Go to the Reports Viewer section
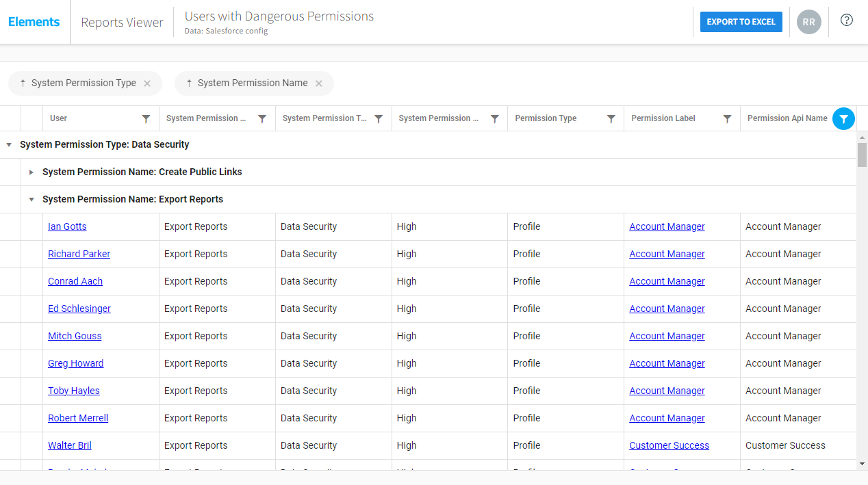Image resolution: width=868 pixels, height=485 pixels. (122, 21)
